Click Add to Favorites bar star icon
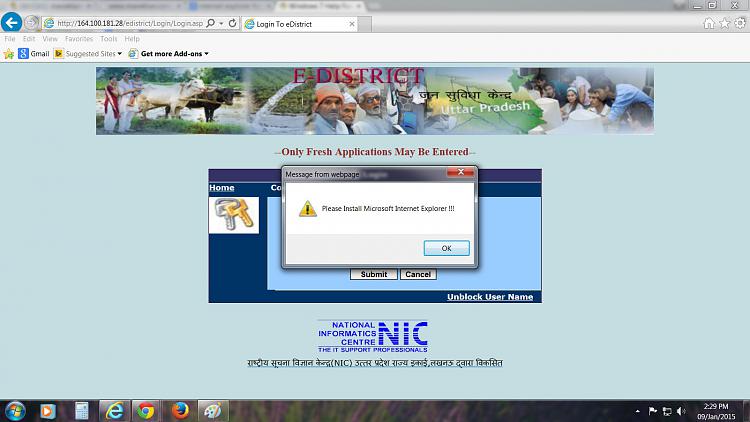The image size is (750, 422). point(9,54)
